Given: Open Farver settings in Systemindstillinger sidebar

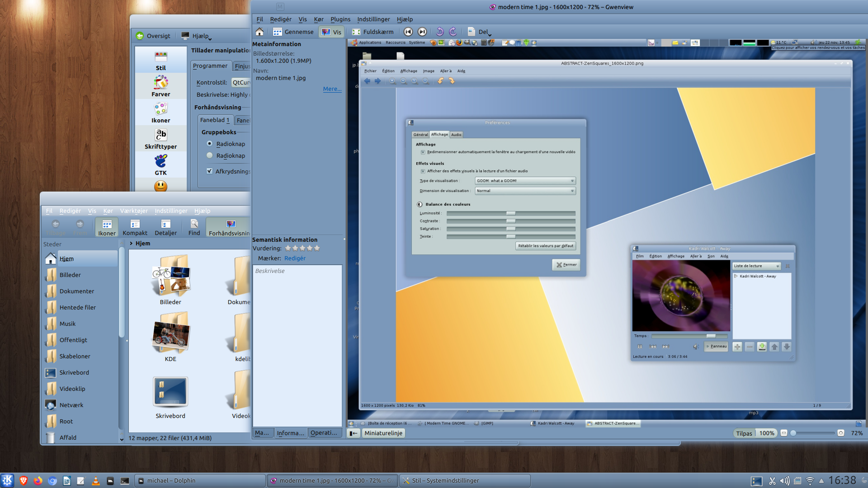Looking at the screenshot, I should [x=161, y=86].
